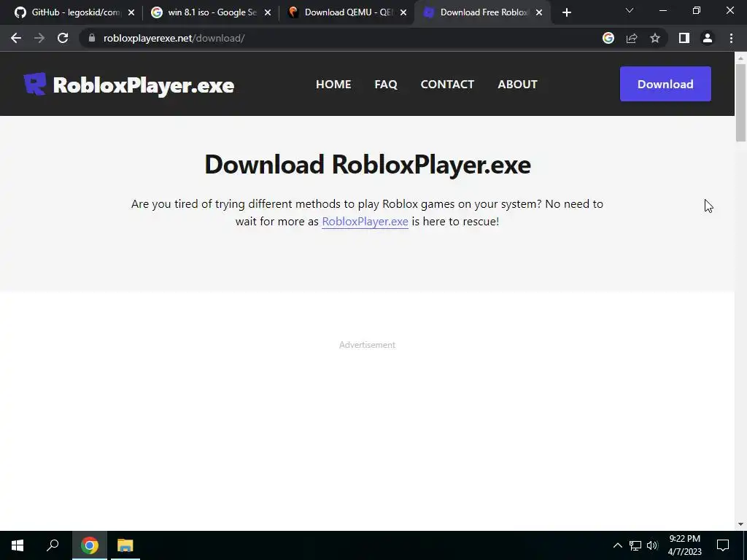The height and width of the screenshot is (560, 747).
Task: Open the notification center icon
Action: pos(723,545)
